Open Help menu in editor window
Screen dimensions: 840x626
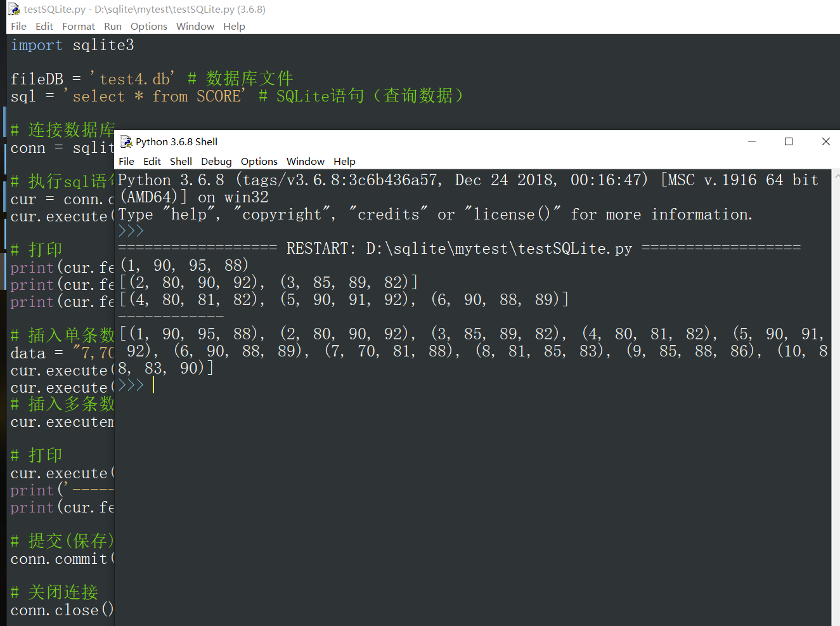click(x=234, y=26)
